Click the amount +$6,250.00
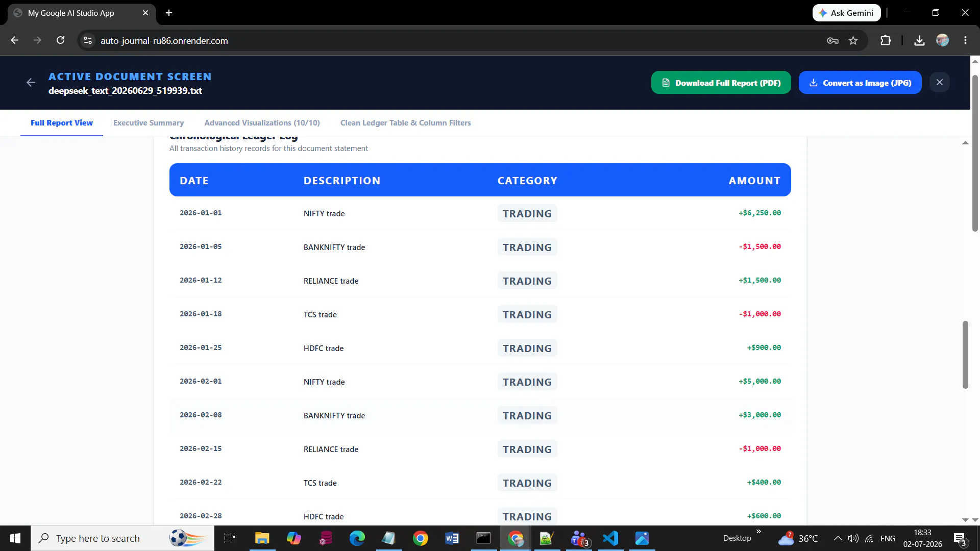This screenshot has width=980, height=551. pos(759,213)
